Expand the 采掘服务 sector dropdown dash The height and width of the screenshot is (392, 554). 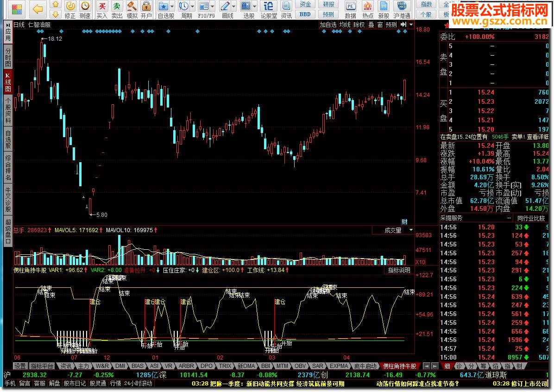[x=509, y=218]
